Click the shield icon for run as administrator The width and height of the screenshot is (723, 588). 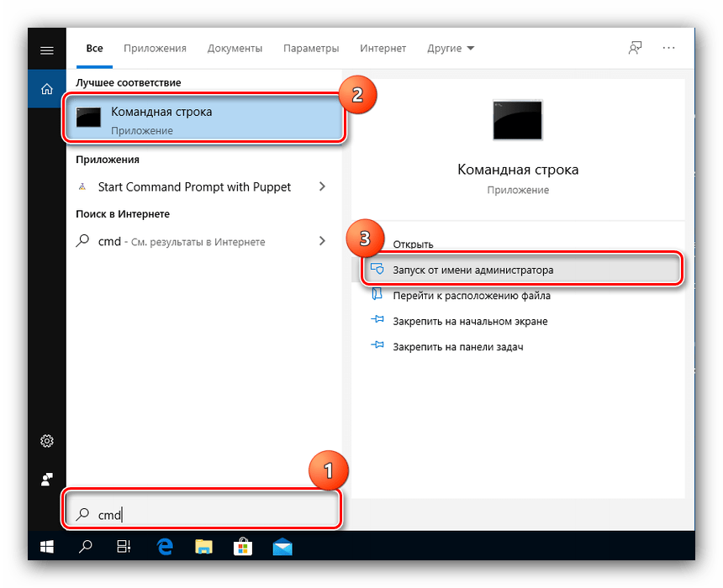click(377, 269)
